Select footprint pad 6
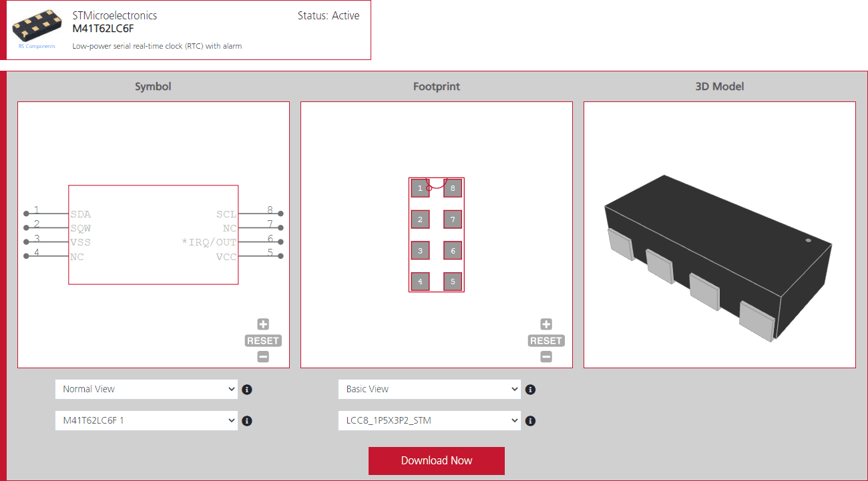This screenshot has height=481, width=868. (x=453, y=251)
